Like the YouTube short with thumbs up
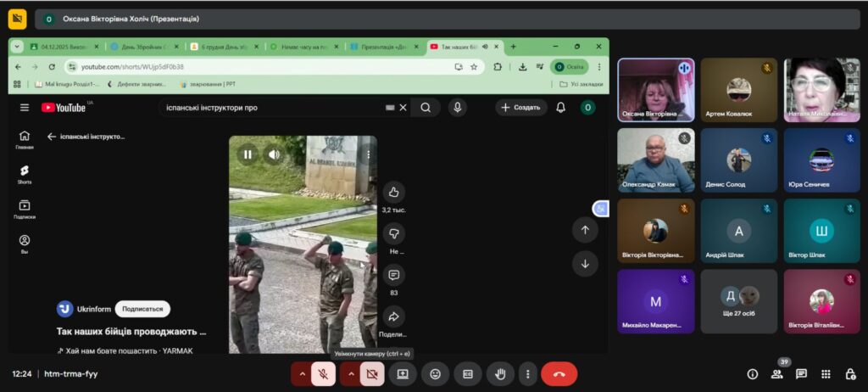Viewport: 868px width, 392px height. pyautogui.click(x=393, y=192)
